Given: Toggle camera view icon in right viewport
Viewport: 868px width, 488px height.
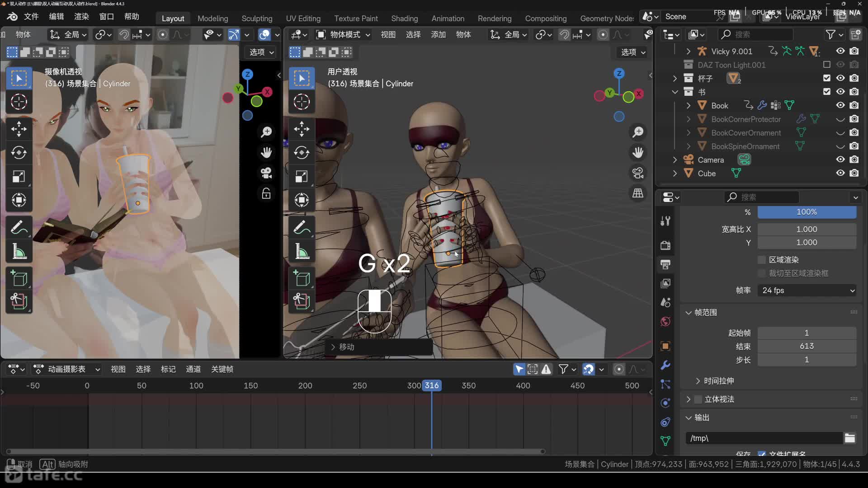Looking at the screenshot, I should 638,173.
